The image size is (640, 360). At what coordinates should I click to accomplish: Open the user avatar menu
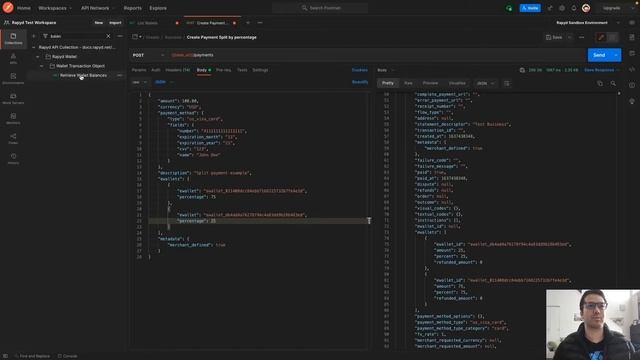586,8
